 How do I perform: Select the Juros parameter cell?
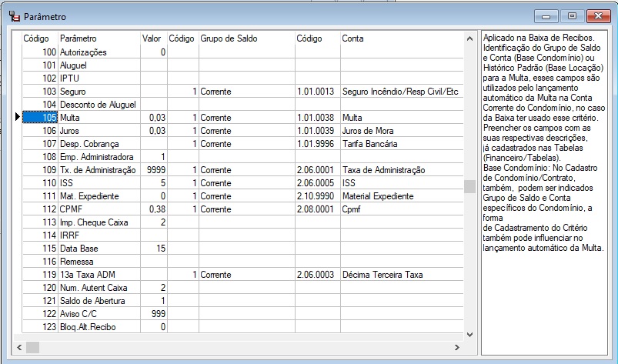[x=99, y=130]
